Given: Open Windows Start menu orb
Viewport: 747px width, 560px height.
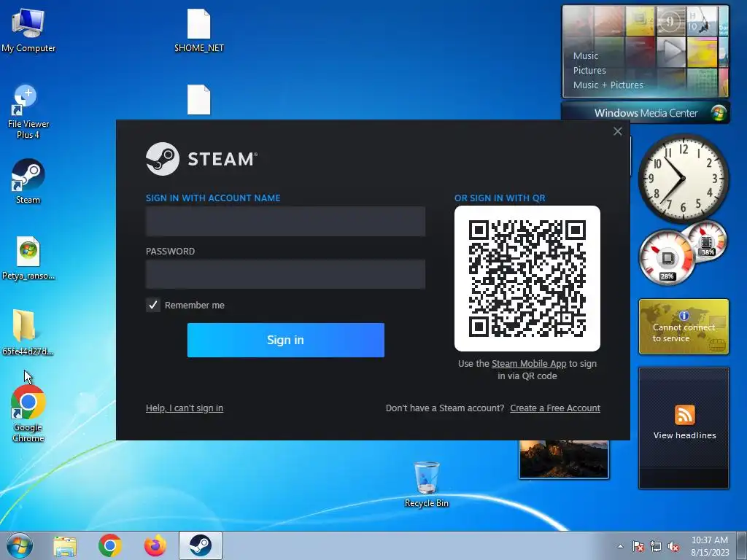Looking at the screenshot, I should coord(20,545).
